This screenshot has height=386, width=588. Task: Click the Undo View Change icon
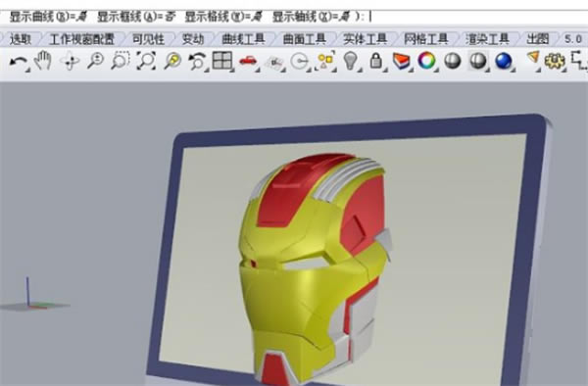(197, 62)
